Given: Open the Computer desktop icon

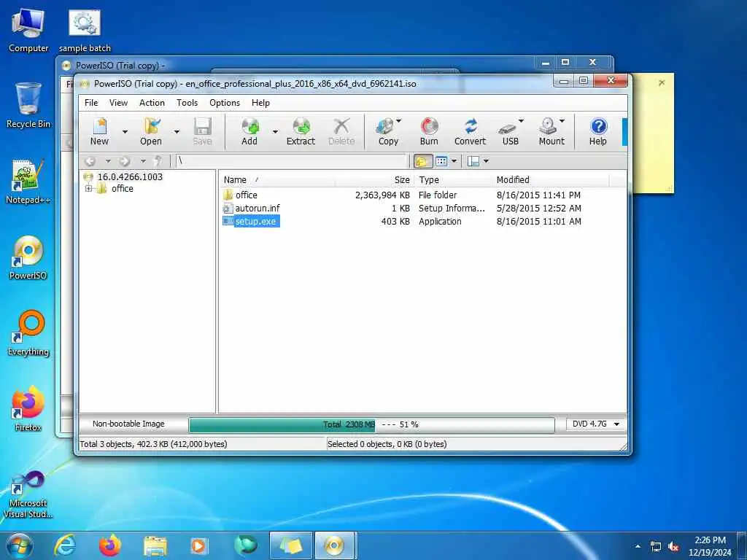Looking at the screenshot, I should click(28, 31).
